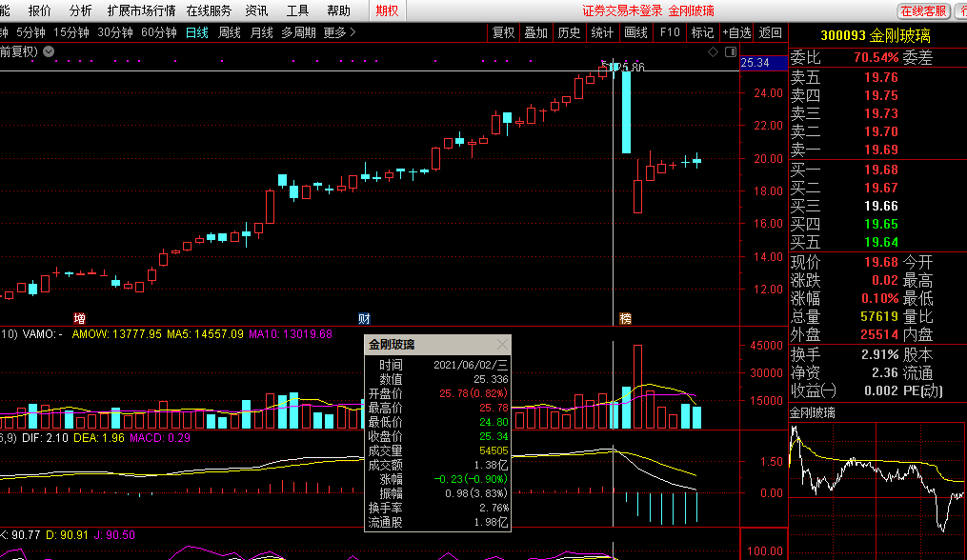Select the 周线 weekly period
967x560 pixels.
coord(230,32)
